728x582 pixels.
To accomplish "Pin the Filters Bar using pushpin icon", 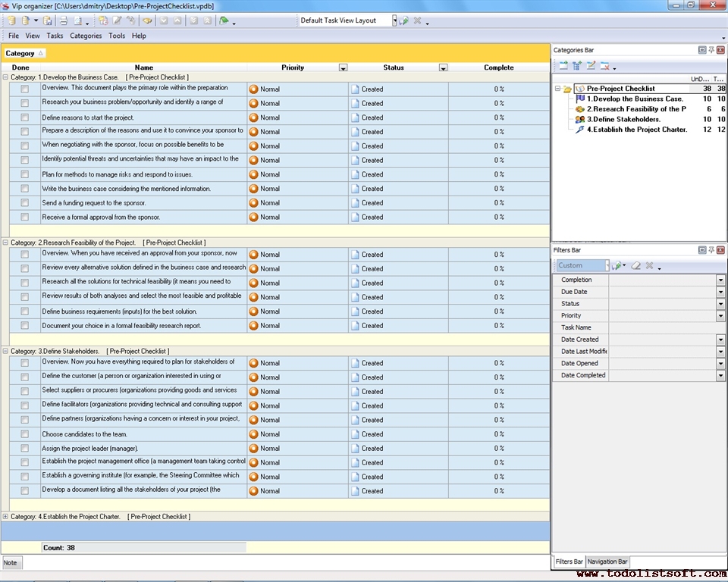I will [x=711, y=250].
